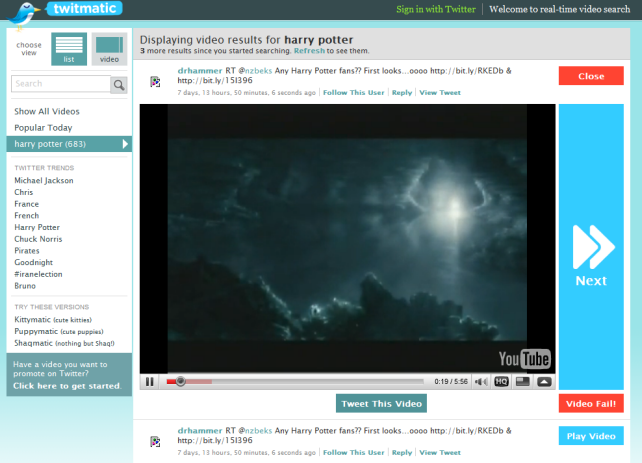Try the Puppymatic version
The image size is (642, 463).
tap(59, 331)
